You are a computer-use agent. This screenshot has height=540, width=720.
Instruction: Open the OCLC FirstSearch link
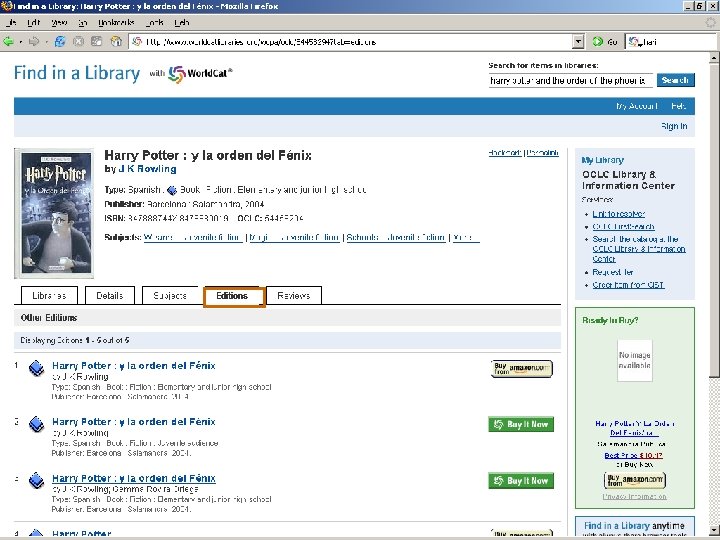pyautogui.click(x=623, y=227)
